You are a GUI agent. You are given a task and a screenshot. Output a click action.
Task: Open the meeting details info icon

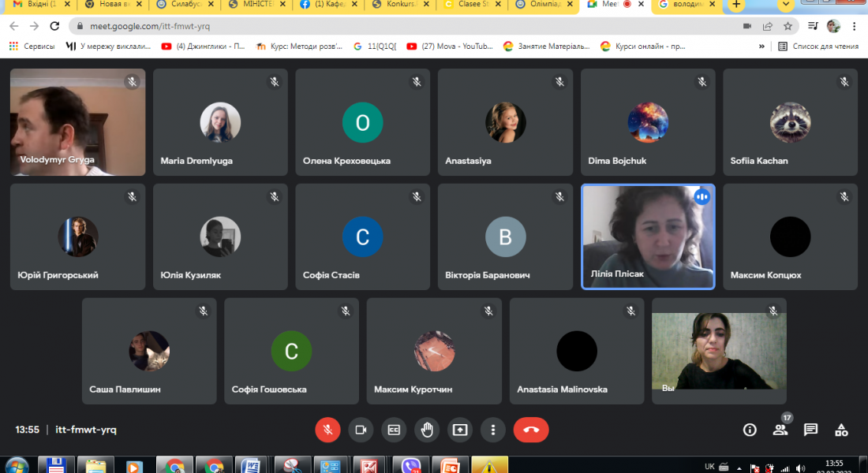coord(750,430)
